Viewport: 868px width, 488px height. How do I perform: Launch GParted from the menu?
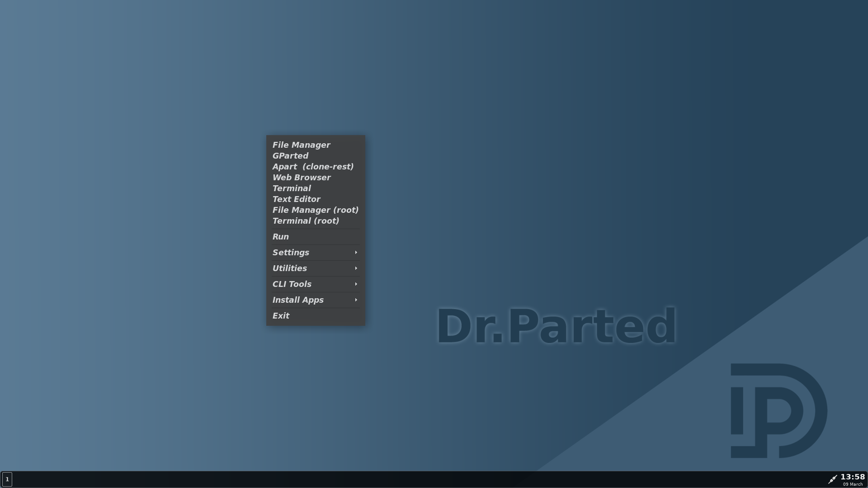[316, 156]
